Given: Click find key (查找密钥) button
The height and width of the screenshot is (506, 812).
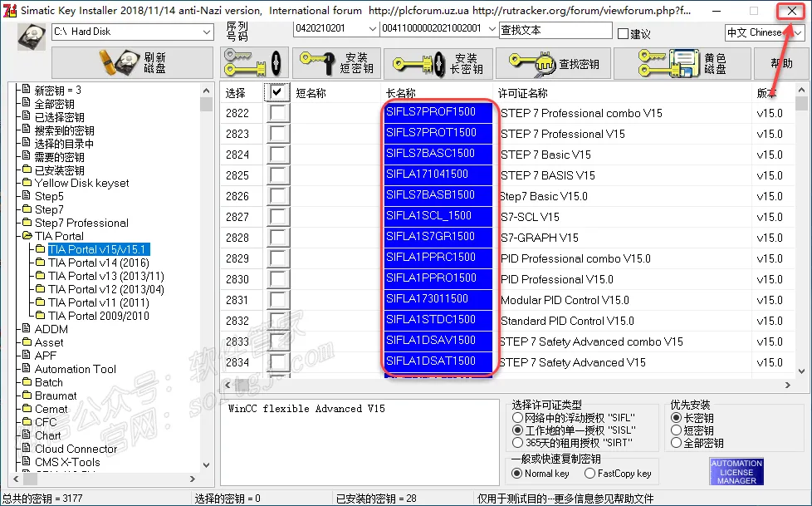Looking at the screenshot, I should coord(554,63).
